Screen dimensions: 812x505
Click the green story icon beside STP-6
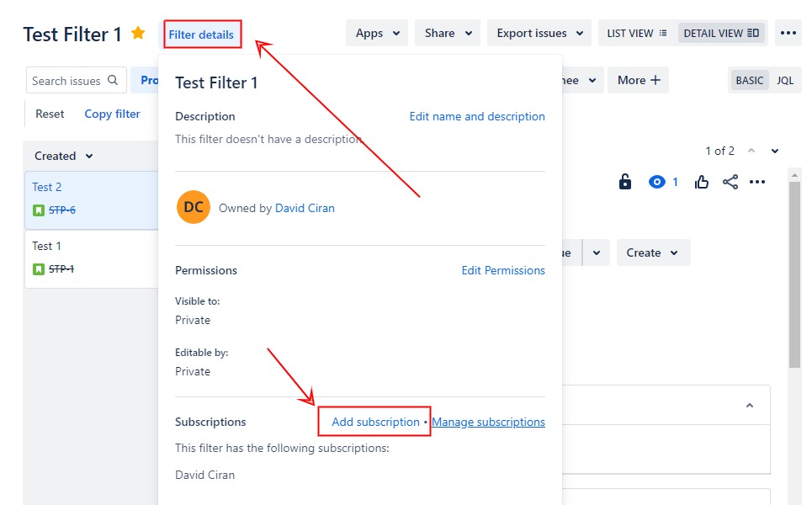pos(37,210)
